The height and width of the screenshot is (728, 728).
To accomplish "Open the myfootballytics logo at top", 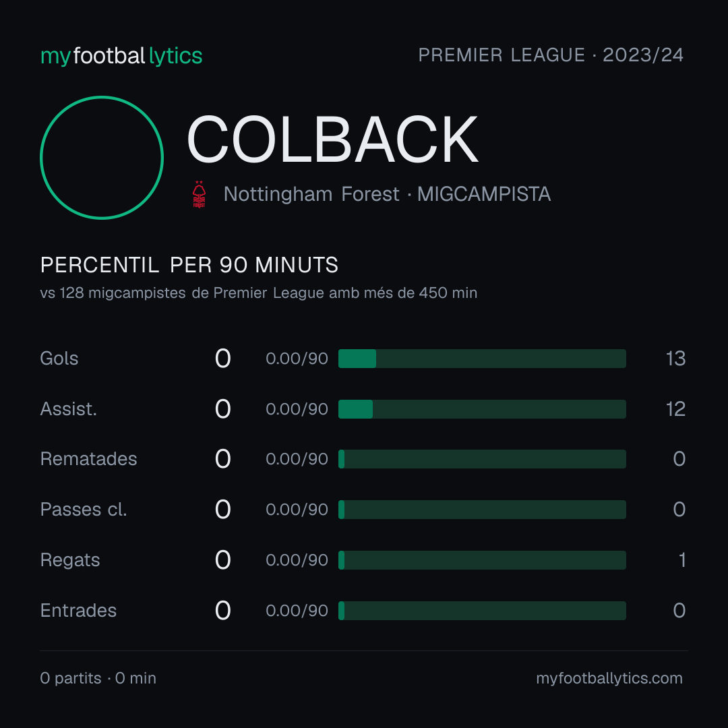I will point(121,56).
